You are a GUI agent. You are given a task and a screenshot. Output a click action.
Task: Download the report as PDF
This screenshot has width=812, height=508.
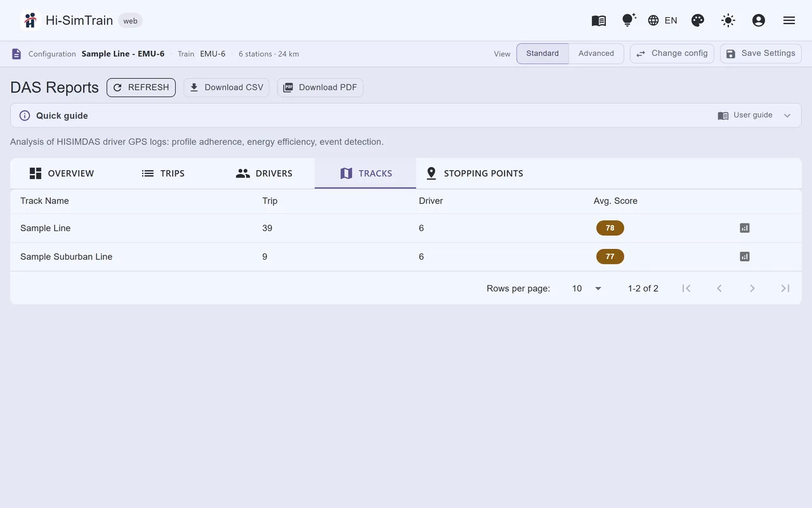(x=320, y=88)
